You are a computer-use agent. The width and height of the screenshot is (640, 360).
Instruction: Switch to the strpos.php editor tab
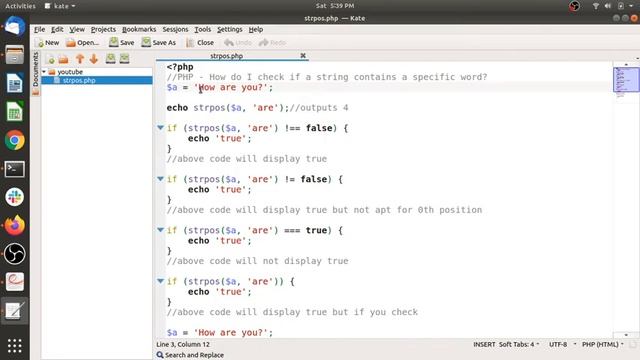(227, 56)
